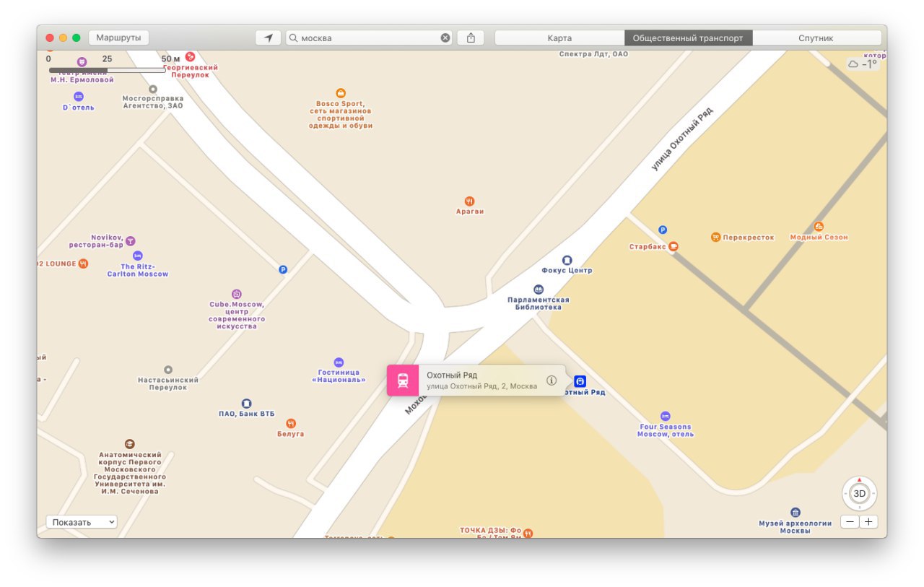The width and height of the screenshot is (924, 587).
Task: Click the Музей археологии Москвы marker
Action: coord(796,512)
